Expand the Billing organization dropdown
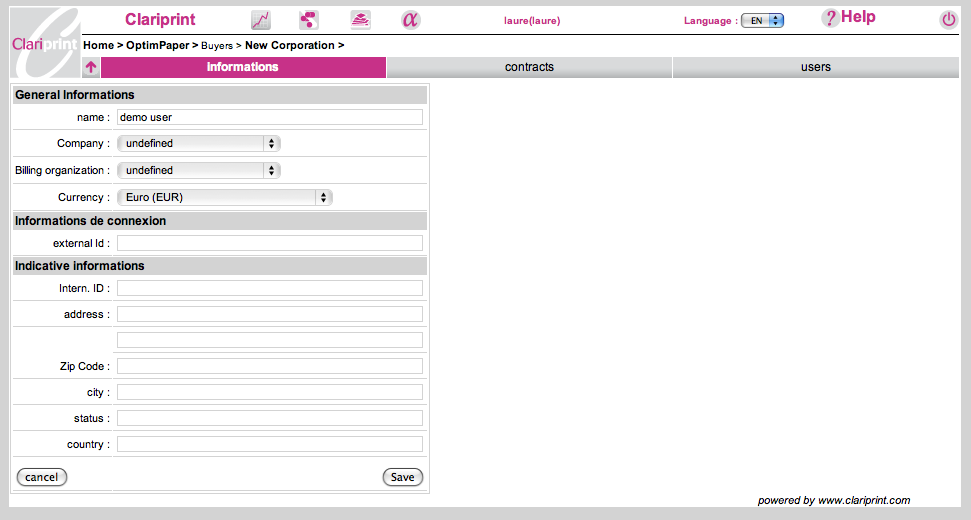 (198, 171)
